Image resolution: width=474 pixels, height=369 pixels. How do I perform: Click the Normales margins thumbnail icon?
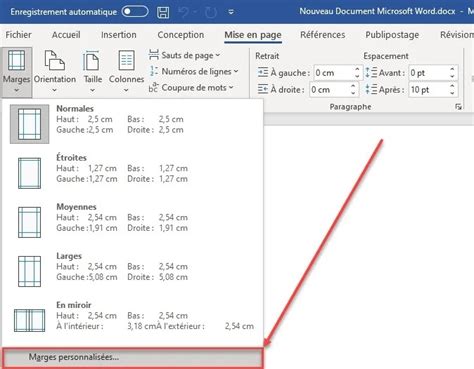(29, 124)
